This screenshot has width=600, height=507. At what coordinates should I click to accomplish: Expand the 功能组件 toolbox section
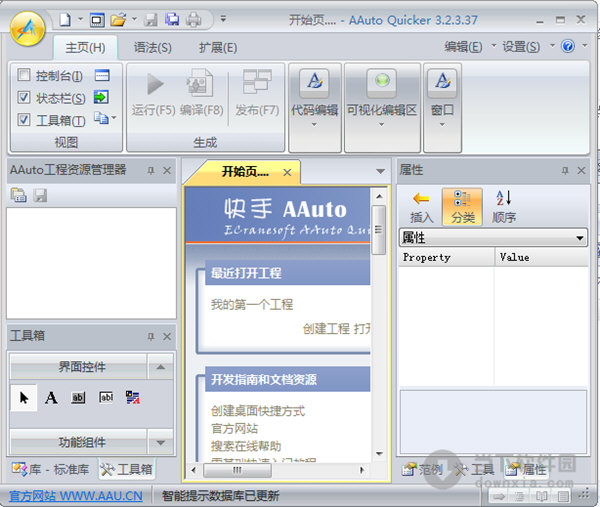(x=160, y=441)
